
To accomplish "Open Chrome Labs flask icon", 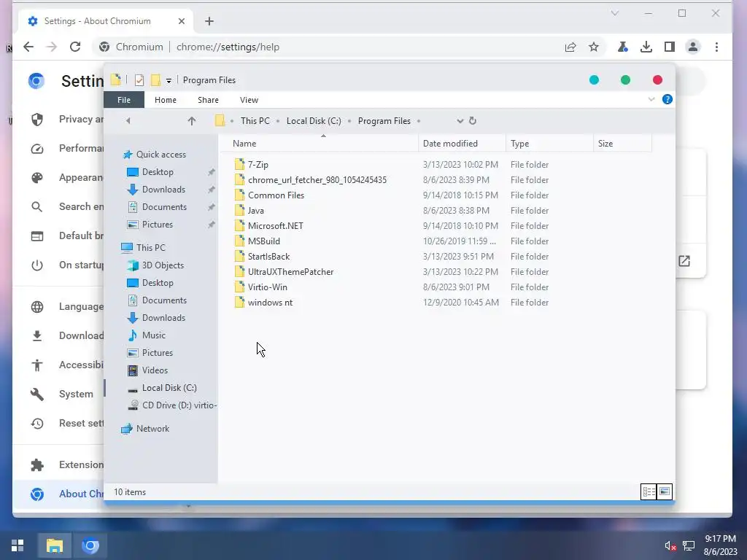I will pos(623,47).
